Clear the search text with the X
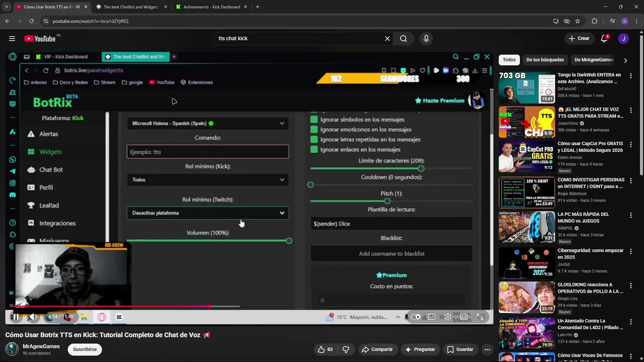Image resolution: width=644 pixels, height=362 pixels. click(x=387, y=39)
